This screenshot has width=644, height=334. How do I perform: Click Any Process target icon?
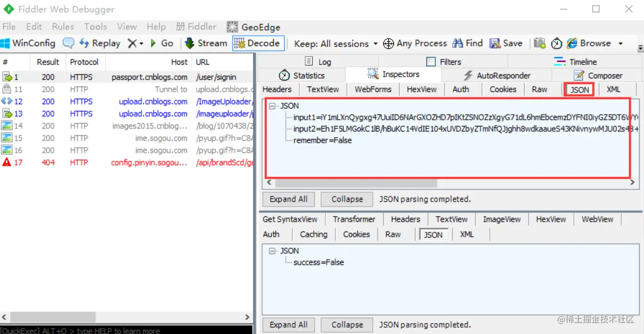pos(389,44)
